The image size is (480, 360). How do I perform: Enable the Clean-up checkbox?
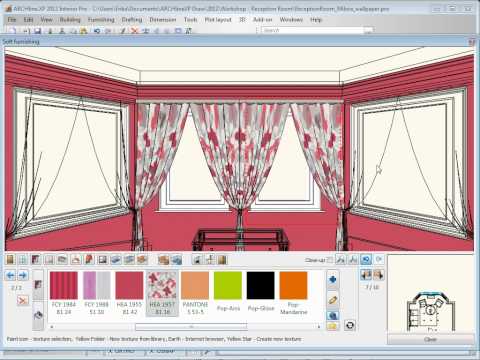click(329, 260)
